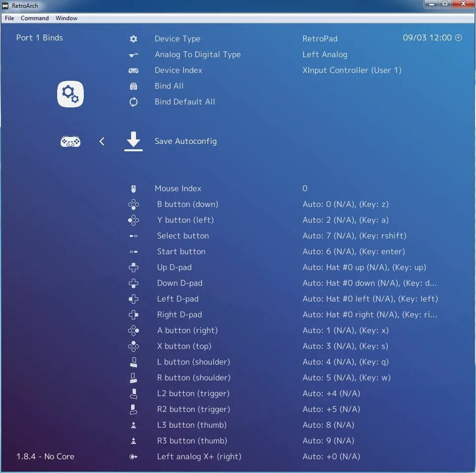Collapse the menu using the back chevron

coord(102,141)
